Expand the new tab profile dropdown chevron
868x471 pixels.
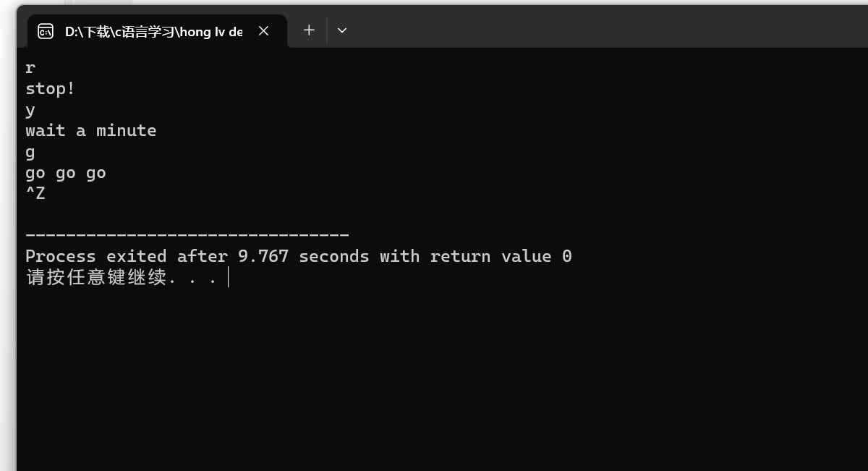tap(342, 30)
